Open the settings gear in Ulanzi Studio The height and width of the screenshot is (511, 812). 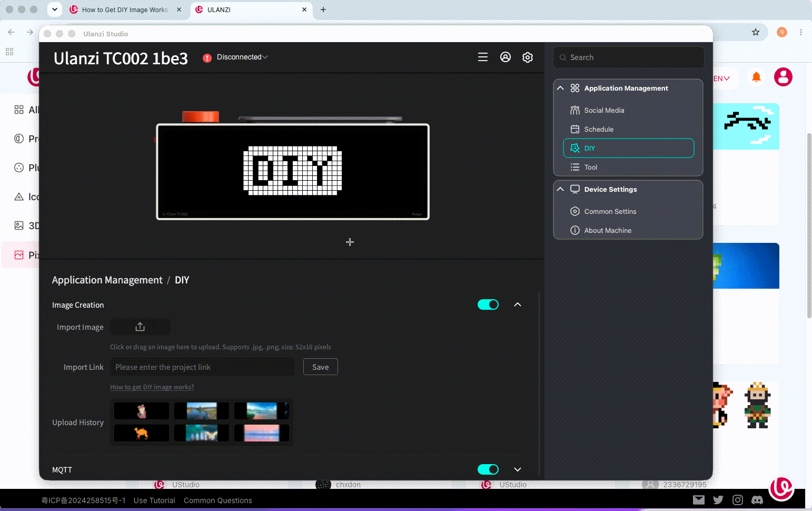(x=528, y=57)
